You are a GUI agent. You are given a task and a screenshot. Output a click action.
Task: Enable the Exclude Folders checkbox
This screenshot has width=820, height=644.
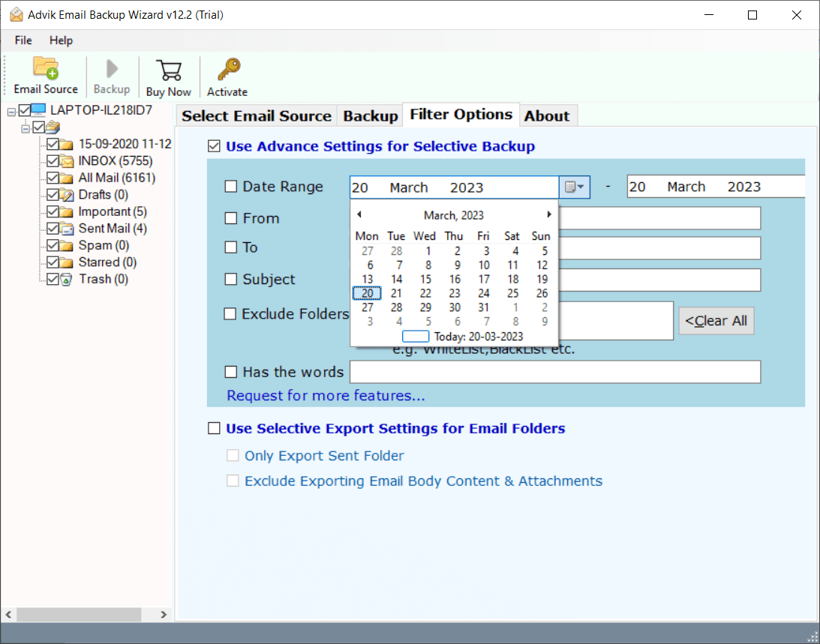click(230, 313)
